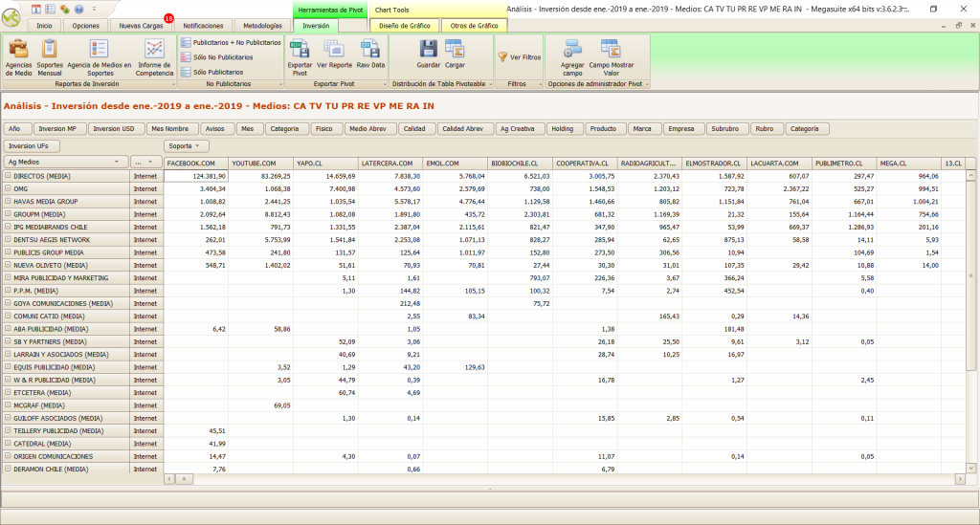980x525 pixels.
Task: Click the Año field button
Action: (15, 128)
